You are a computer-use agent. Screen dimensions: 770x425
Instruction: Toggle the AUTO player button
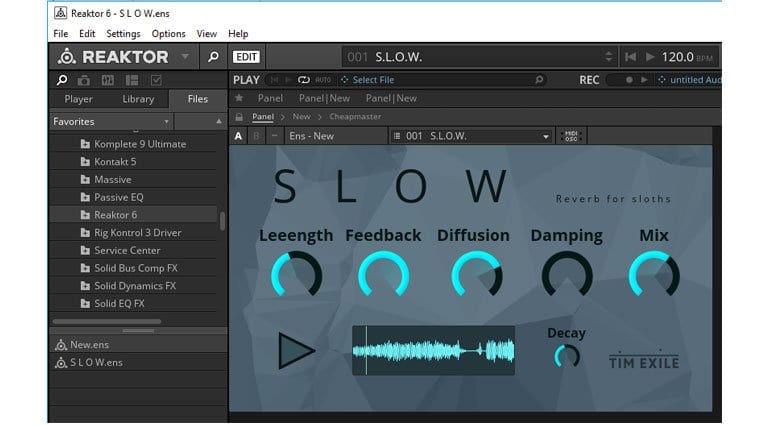tap(323, 80)
